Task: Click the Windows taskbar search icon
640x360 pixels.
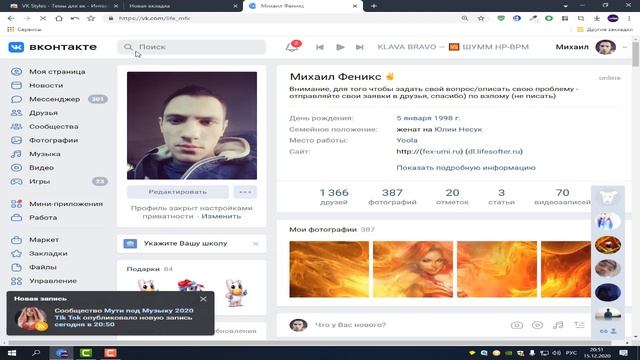Action: [x=36, y=353]
